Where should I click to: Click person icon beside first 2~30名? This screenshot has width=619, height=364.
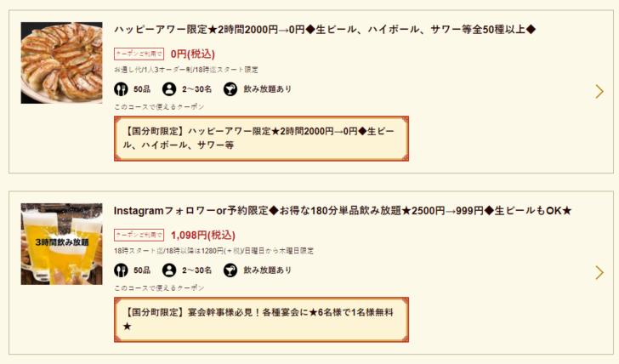click(x=169, y=89)
